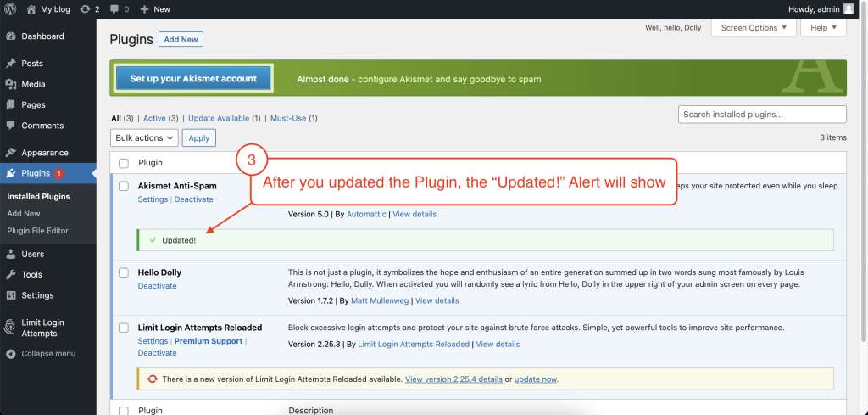Click the WordPress logo icon

click(x=10, y=8)
